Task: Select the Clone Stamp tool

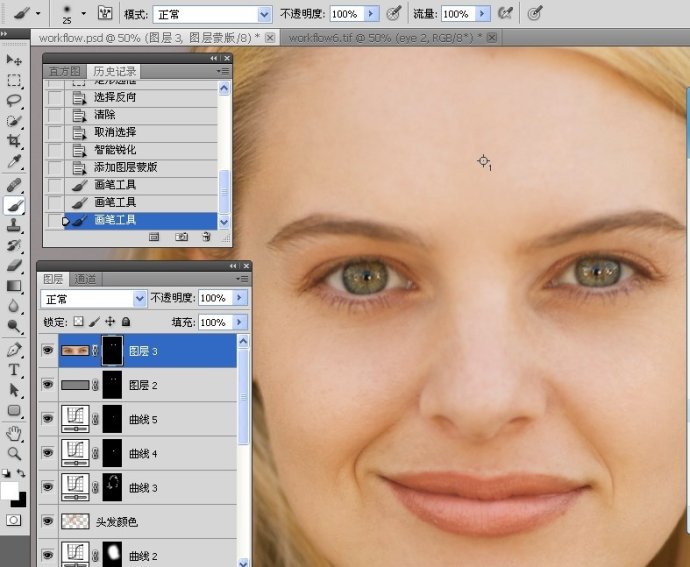Action: tap(14, 225)
